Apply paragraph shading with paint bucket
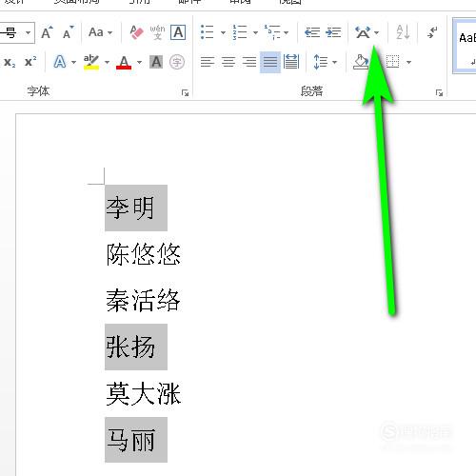476x476 pixels. [x=361, y=62]
